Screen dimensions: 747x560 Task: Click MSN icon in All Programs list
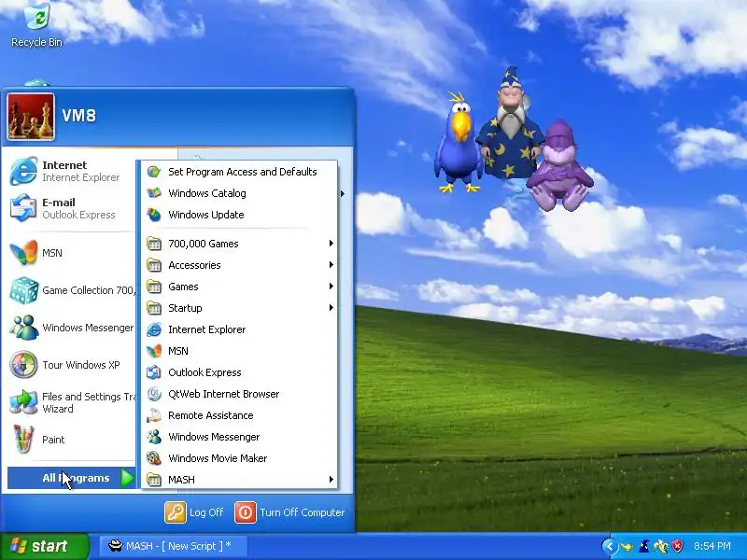154,351
